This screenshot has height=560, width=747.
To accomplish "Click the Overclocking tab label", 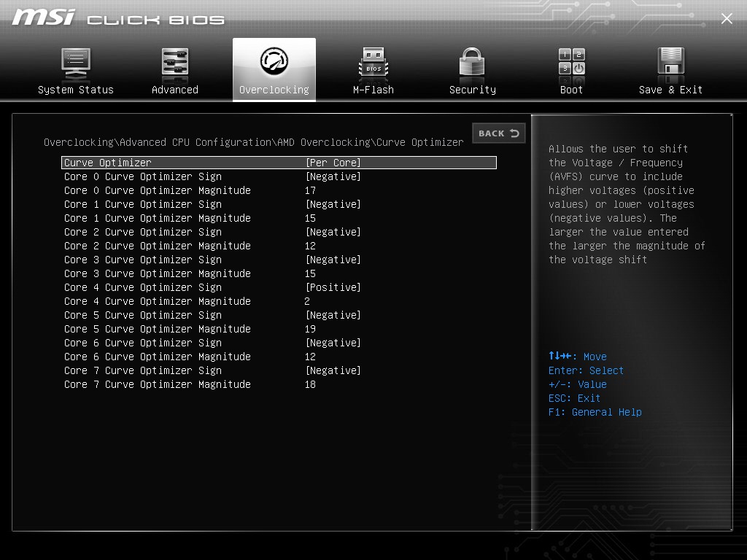I will coord(274,90).
